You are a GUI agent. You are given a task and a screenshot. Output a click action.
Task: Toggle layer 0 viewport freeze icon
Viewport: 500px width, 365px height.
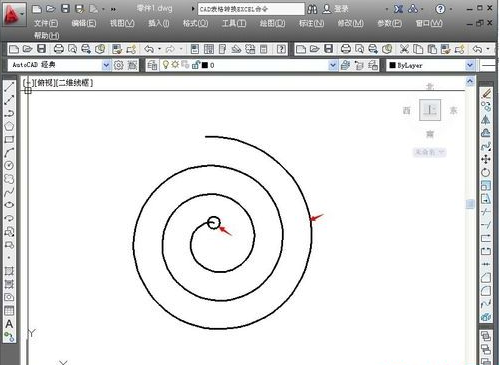185,65
